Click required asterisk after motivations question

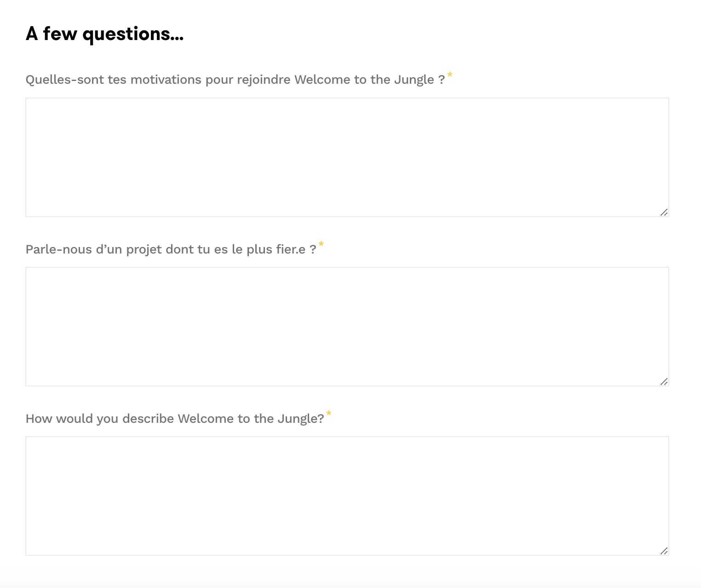(450, 75)
